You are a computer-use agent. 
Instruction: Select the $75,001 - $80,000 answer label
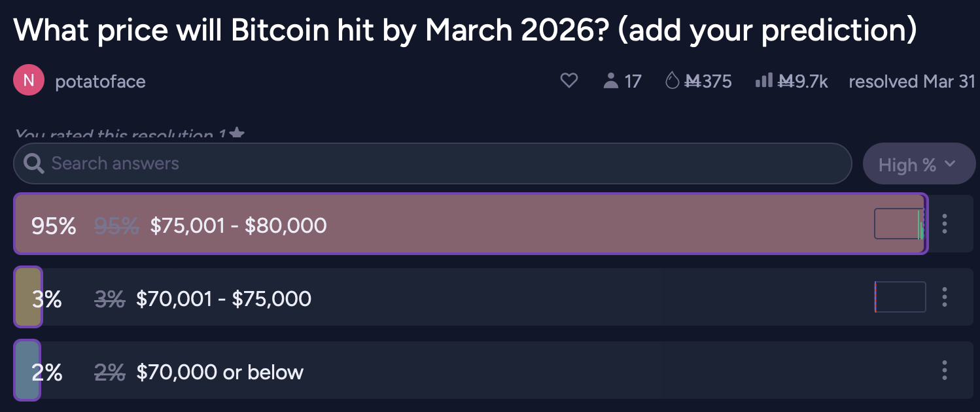[x=238, y=226]
